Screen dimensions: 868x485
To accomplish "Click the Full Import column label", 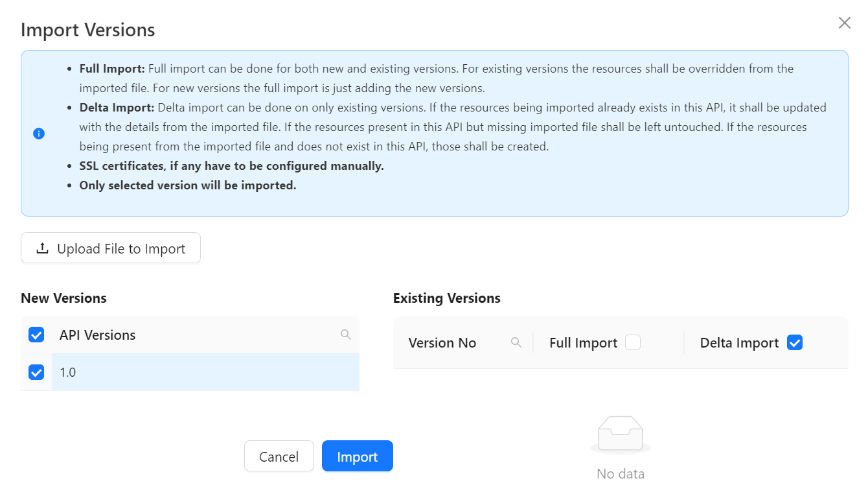I will pyautogui.click(x=583, y=343).
